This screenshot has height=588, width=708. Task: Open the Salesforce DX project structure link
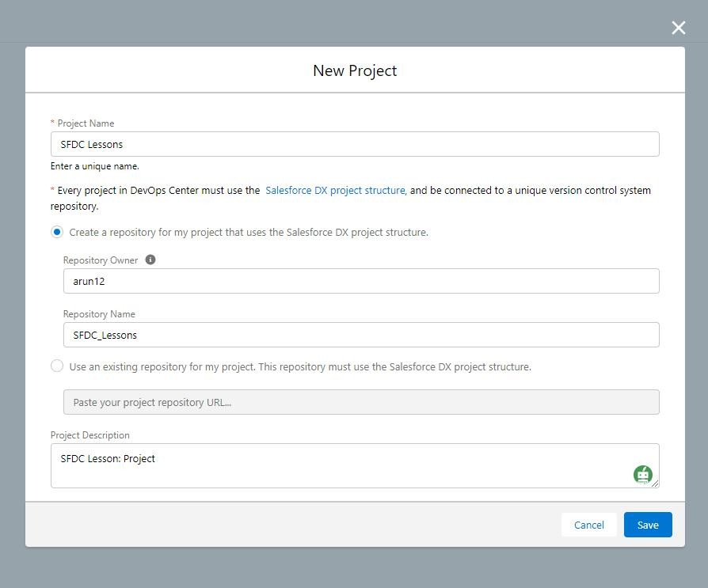pos(336,191)
